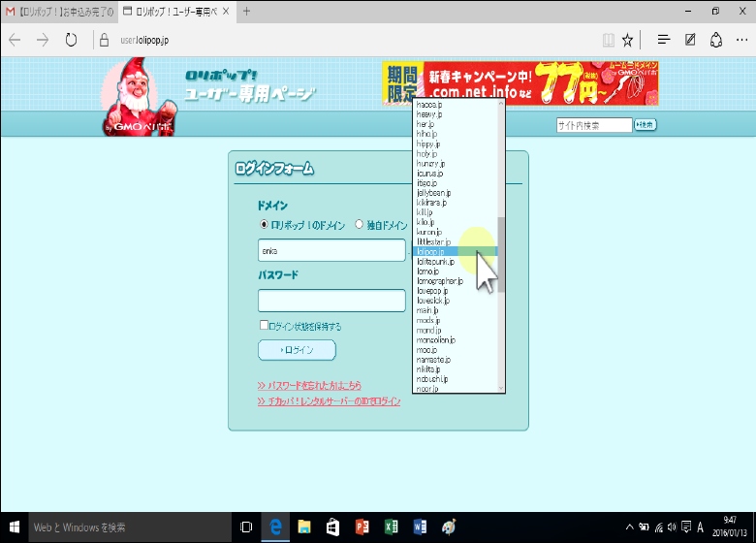Choose namaste.jp in the domain list
This screenshot has height=543, width=756.
point(456,360)
